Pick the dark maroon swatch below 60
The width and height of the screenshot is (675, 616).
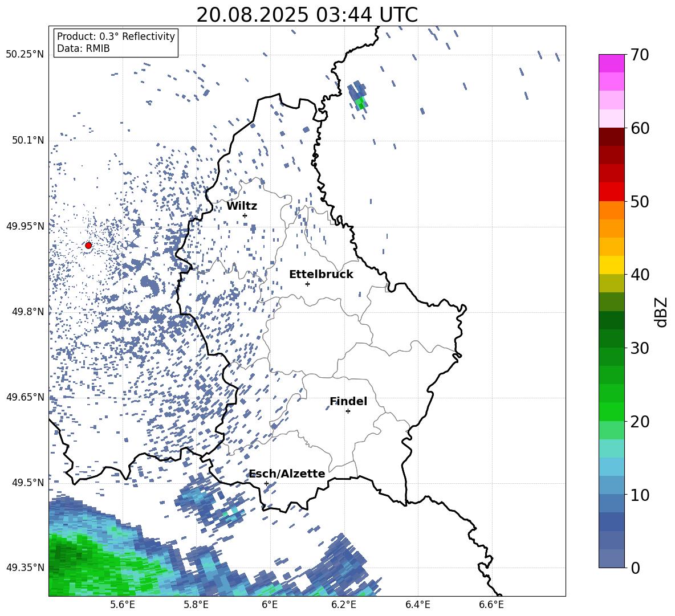coord(611,137)
